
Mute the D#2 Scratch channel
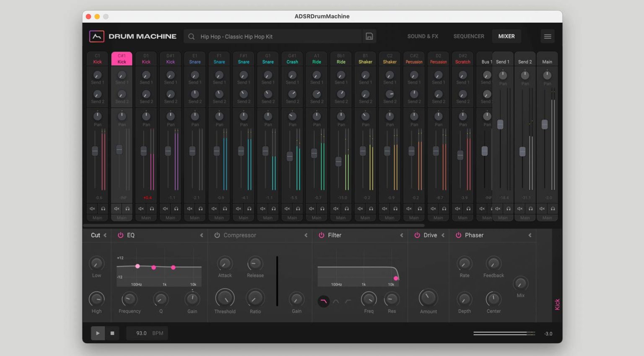point(457,209)
